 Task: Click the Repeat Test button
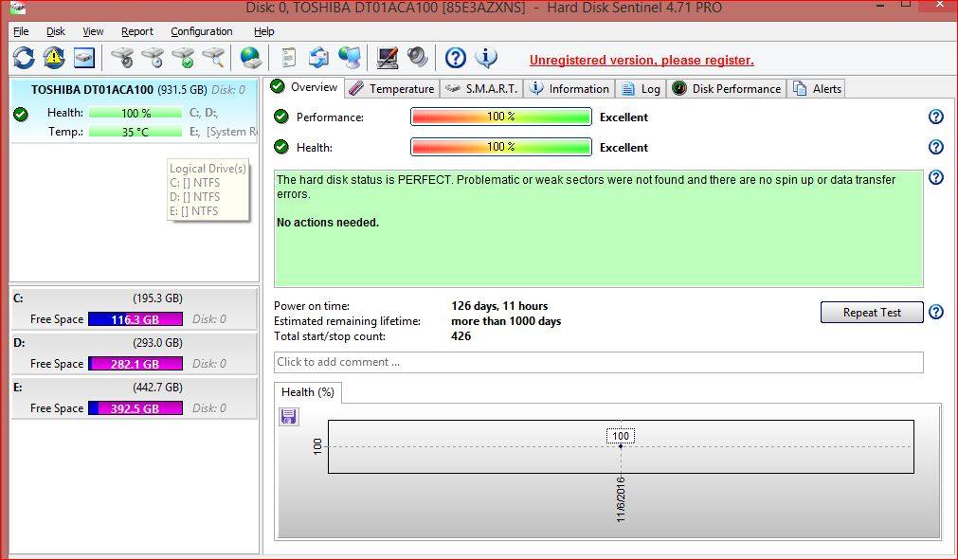coord(872,312)
